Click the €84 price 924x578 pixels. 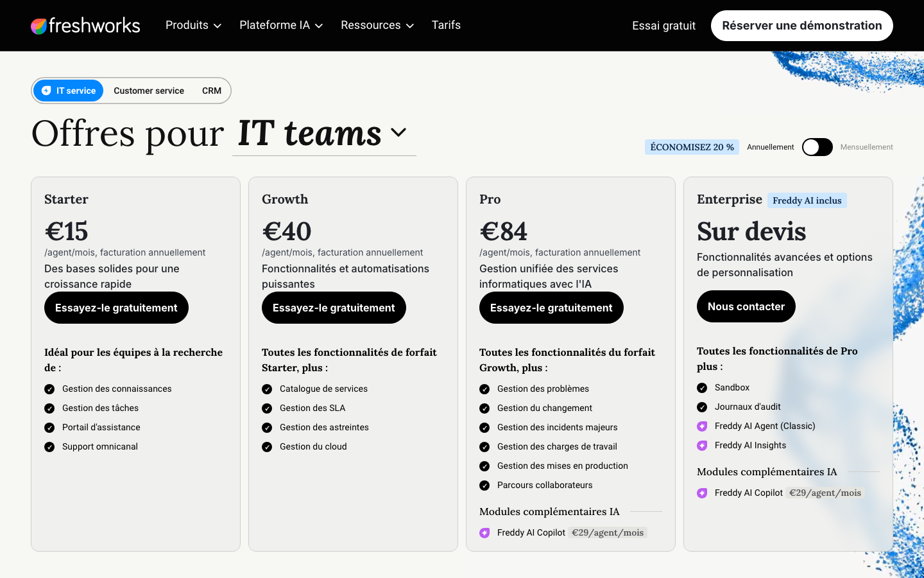pyautogui.click(x=504, y=231)
